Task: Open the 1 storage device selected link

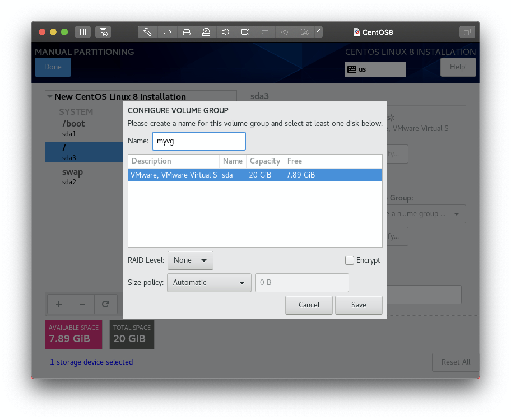Action: 91,362
